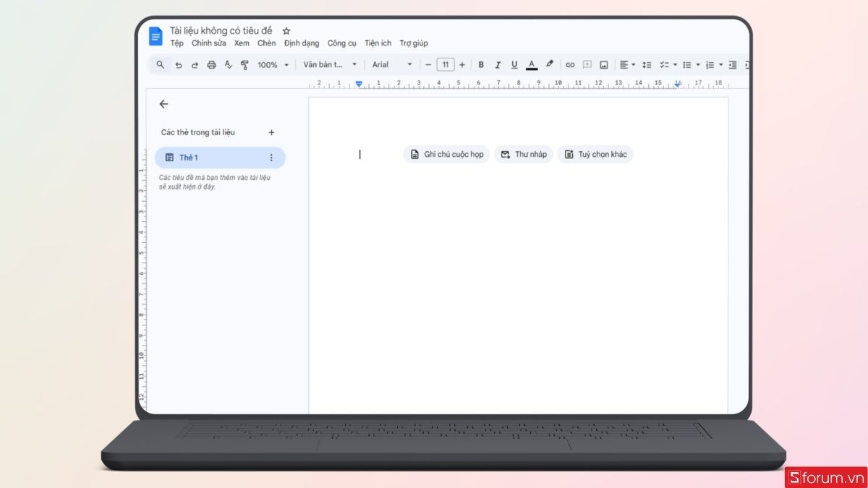This screenshot has width=868, height=488.
Task: Insert an image icon
Action: 604,65
